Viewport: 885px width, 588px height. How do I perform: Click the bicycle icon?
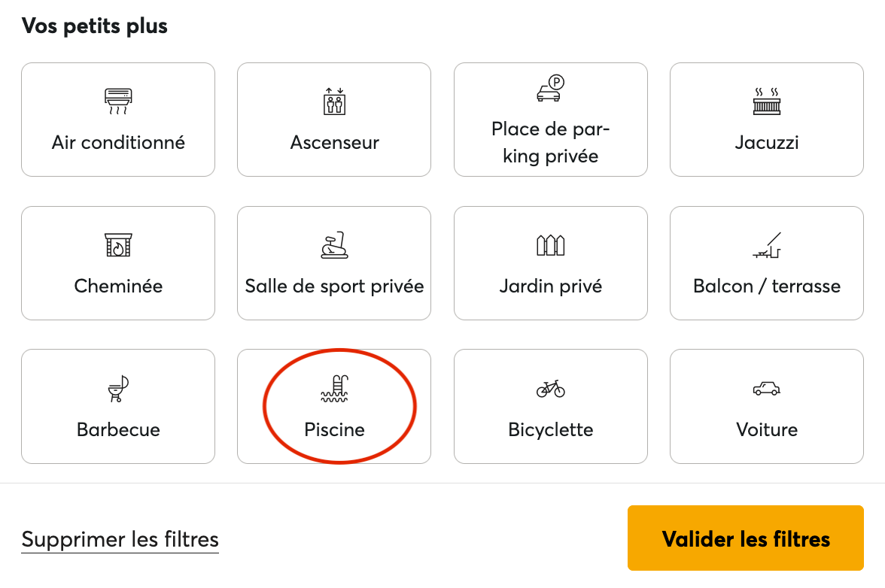[550, 389]
